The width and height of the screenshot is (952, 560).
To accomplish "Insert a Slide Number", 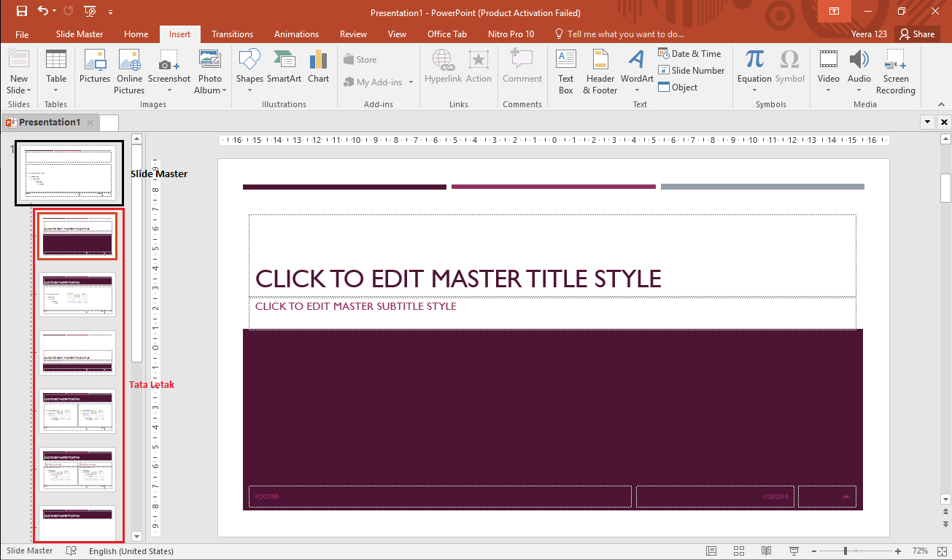I will pyautogui.click(x=690, y=70).
